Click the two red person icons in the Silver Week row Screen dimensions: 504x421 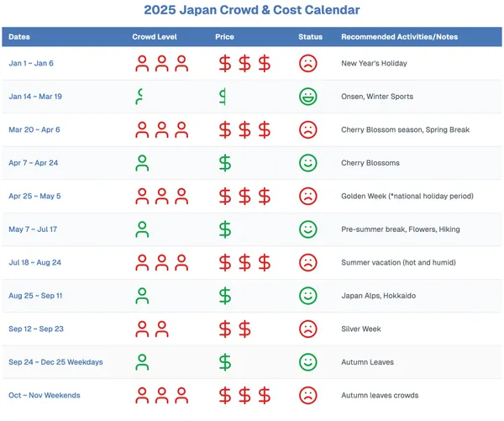tap(152, 329)
